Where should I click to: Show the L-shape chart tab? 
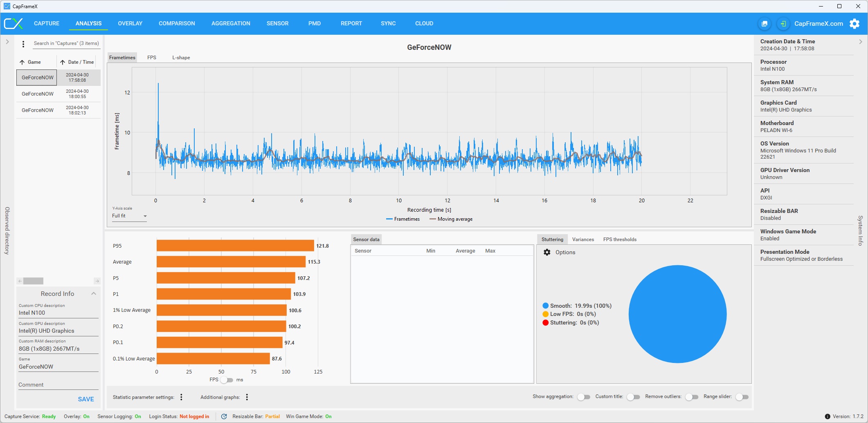[x=181, y=58]
